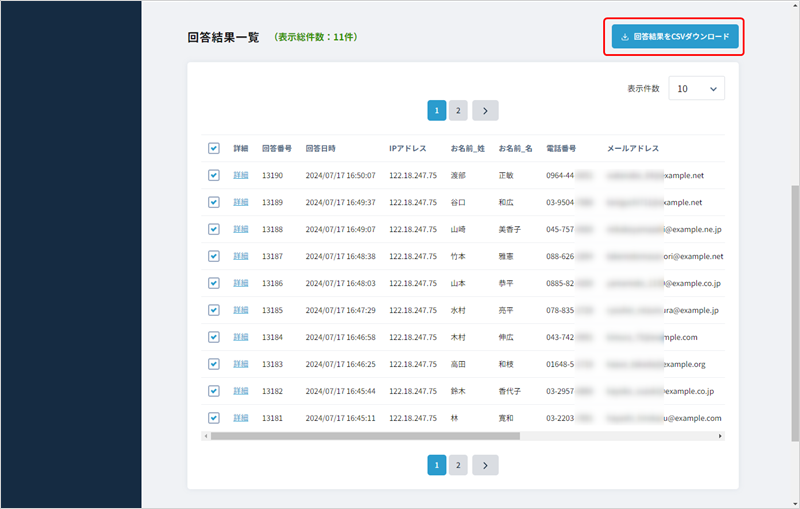Screen dimensions: 800x509
Task: Uncheck the checkbox for row 13184
Action: pyautogui.click(x=214, y=337)
